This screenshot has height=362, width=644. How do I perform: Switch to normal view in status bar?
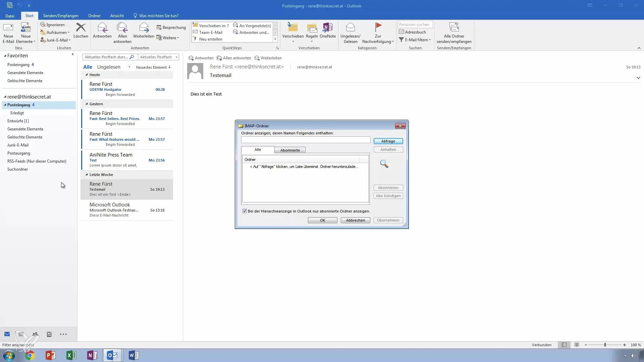click(564, 345)
